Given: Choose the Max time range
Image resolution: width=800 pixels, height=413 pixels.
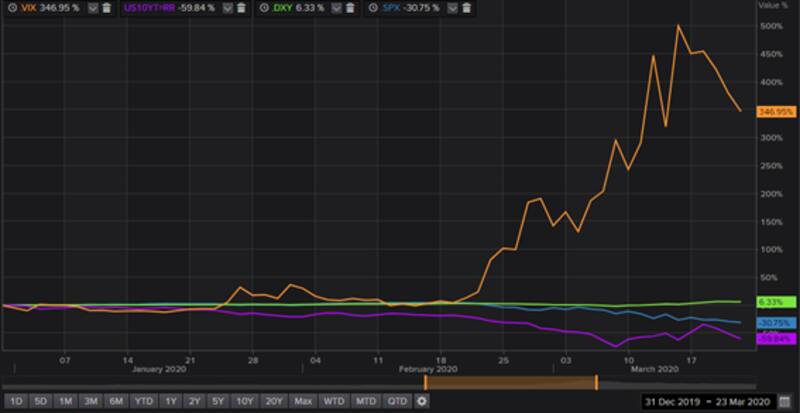Looking at the screenshot, I should tap(303, 401).
